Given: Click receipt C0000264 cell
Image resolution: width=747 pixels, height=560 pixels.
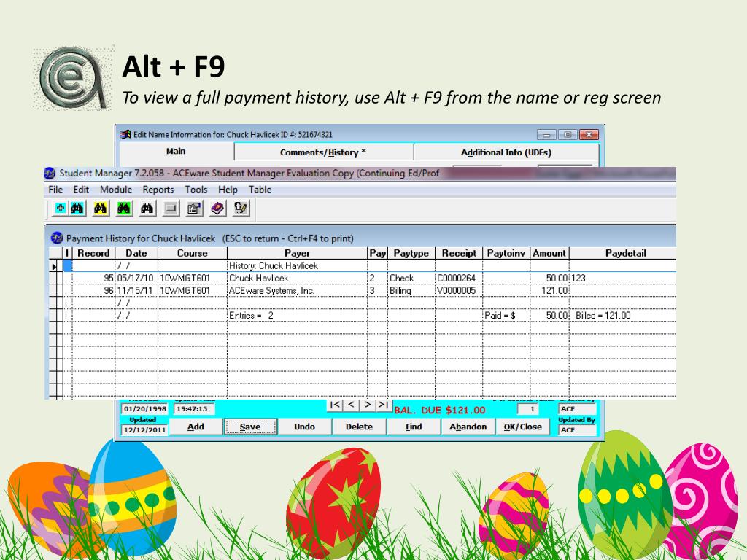Looking at the screenshot, I should coord(459,278).
